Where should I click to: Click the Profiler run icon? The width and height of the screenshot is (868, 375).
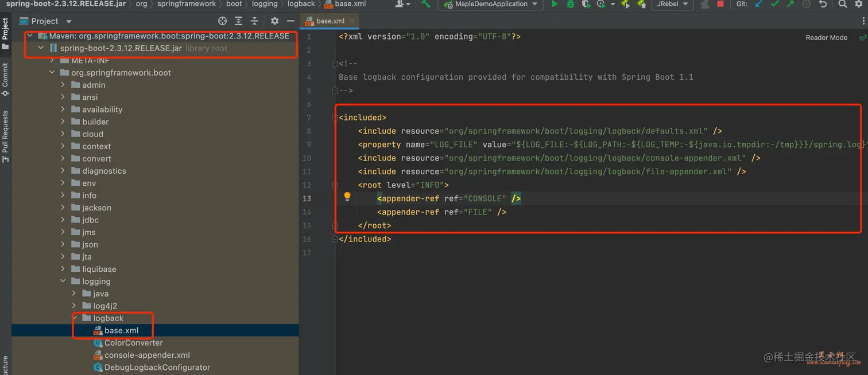click(x=600, y=4)
